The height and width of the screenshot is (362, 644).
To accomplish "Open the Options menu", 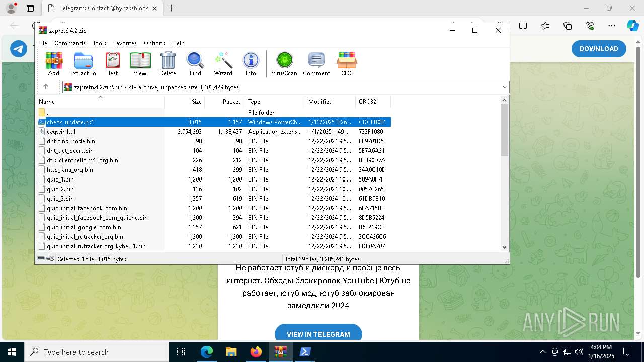I will [154, 43].
